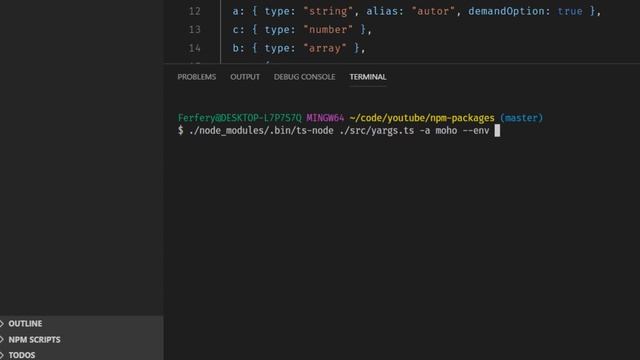Click line number 12 in the gutter
Viewport: 640px width, 360px height.
point(194,11)
